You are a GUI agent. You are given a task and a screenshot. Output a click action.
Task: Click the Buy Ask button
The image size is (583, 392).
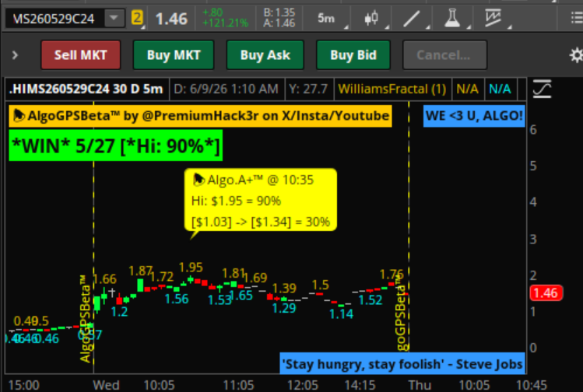[265, 55]
